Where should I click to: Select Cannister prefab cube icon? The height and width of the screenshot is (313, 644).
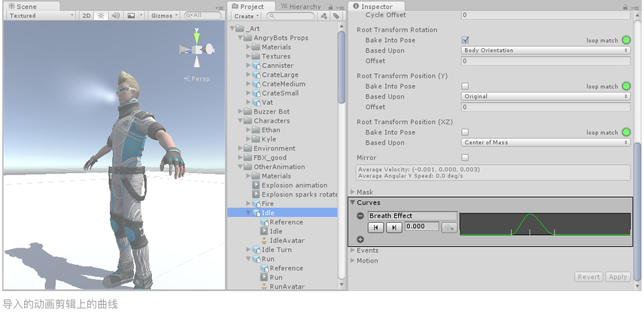(x=257, y=65)
